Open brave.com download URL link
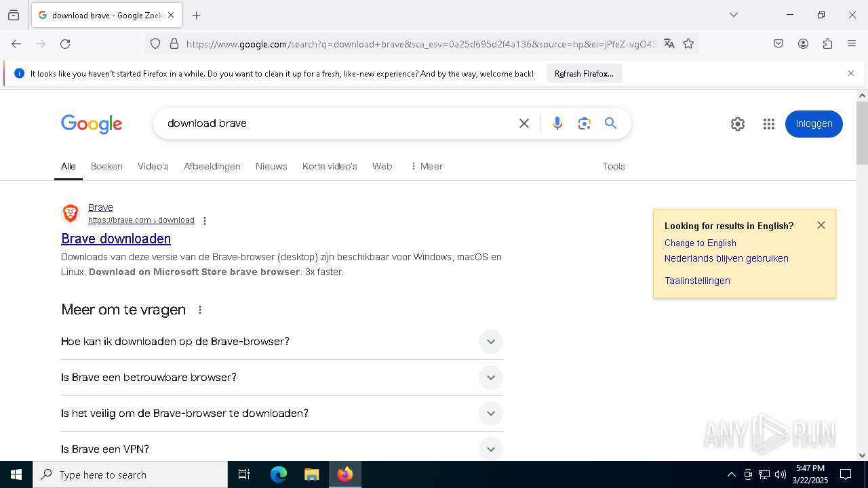868x488 pixels. tap(141, 220)
